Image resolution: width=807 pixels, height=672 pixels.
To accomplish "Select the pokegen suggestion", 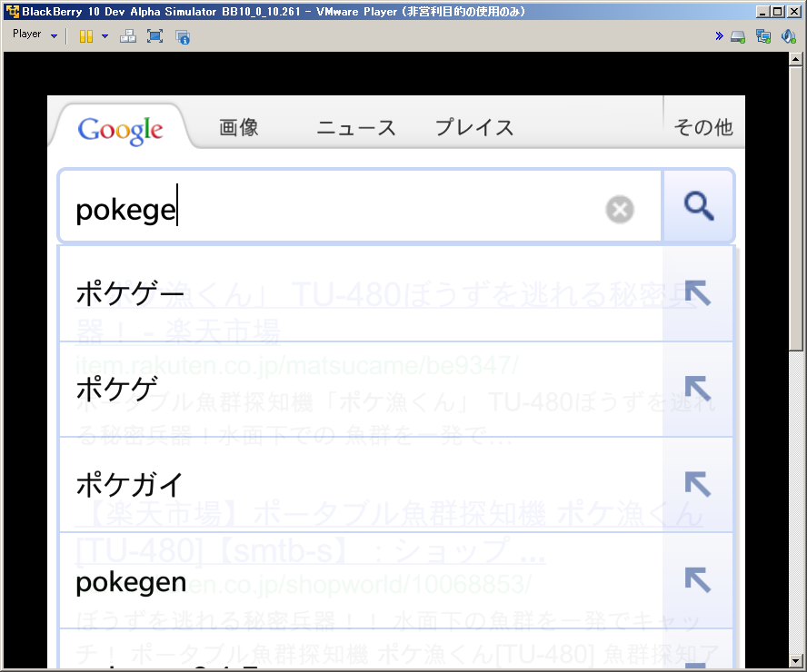I will (360, 581).
